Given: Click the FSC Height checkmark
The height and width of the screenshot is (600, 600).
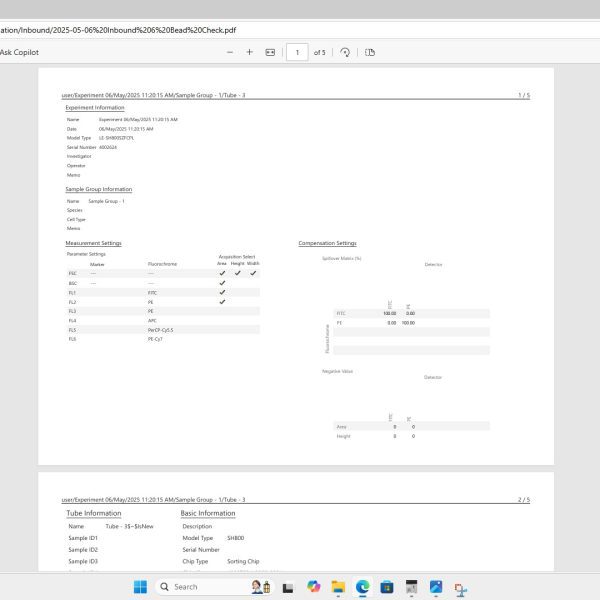Looking at the screenshot, I should [x=238, y=273].
